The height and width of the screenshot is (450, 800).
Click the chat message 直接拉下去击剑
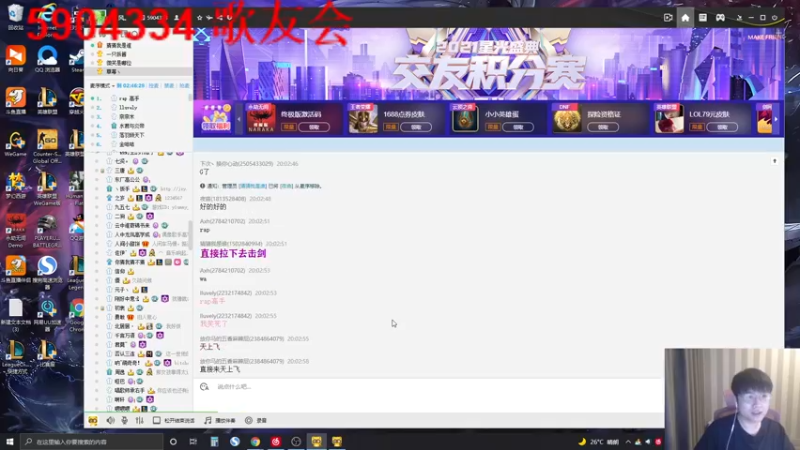pos(233,254)
